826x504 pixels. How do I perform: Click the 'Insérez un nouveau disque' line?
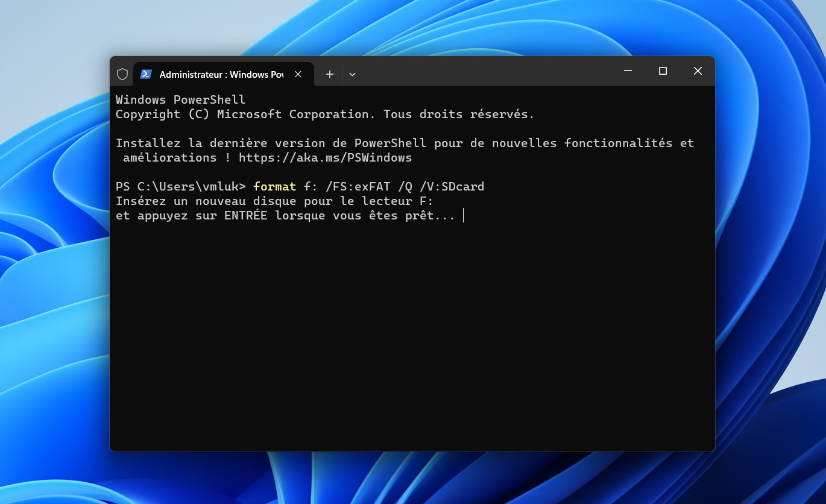274,201
